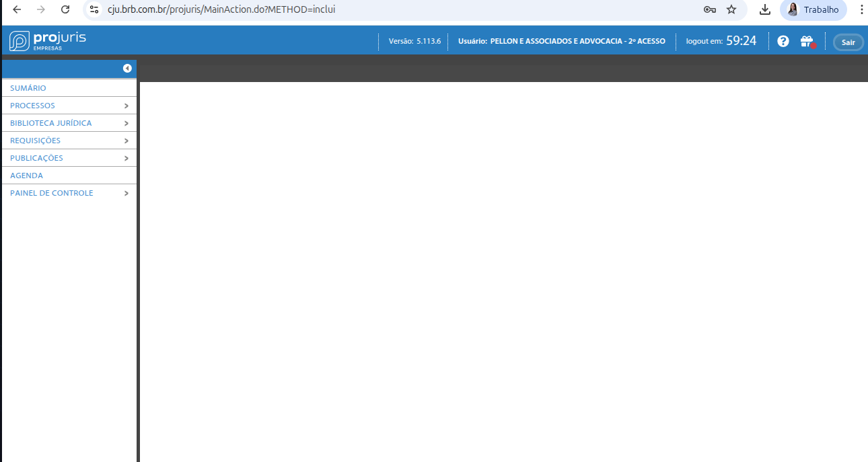Viewport: 868px width, 462px height.
Task: Open the Trabalho Chrome profile button
Action: coord(813,9)
